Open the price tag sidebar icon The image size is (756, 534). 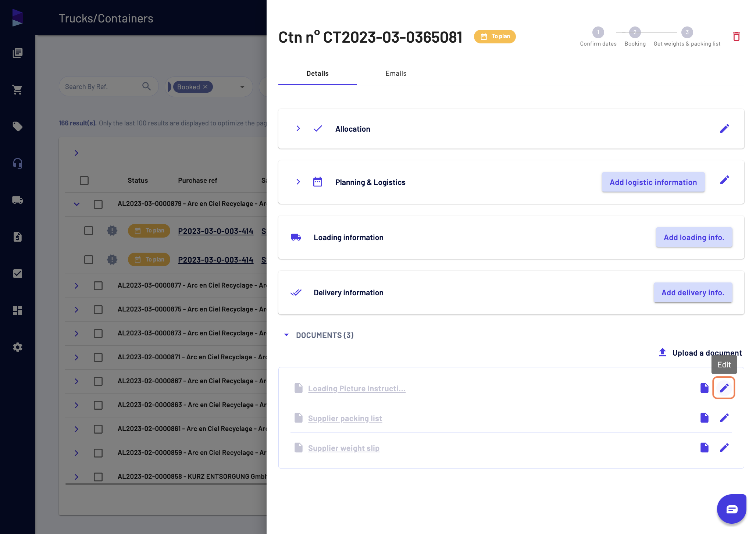point(17,127)
